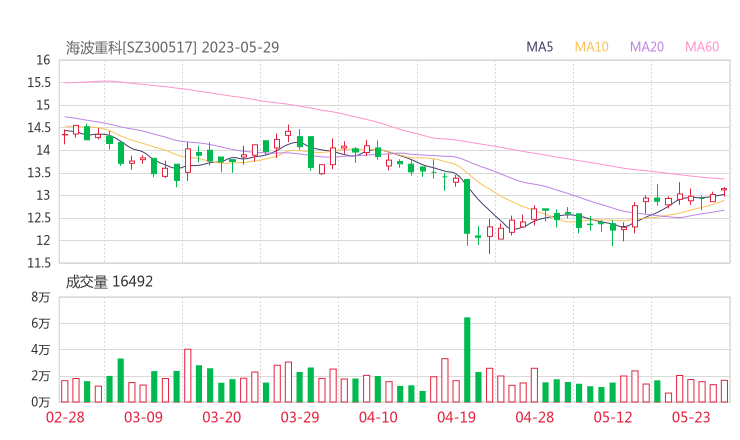Click the 04-10 date axis label
This screenshot has width=740, height=440.
tap(378, 417)
